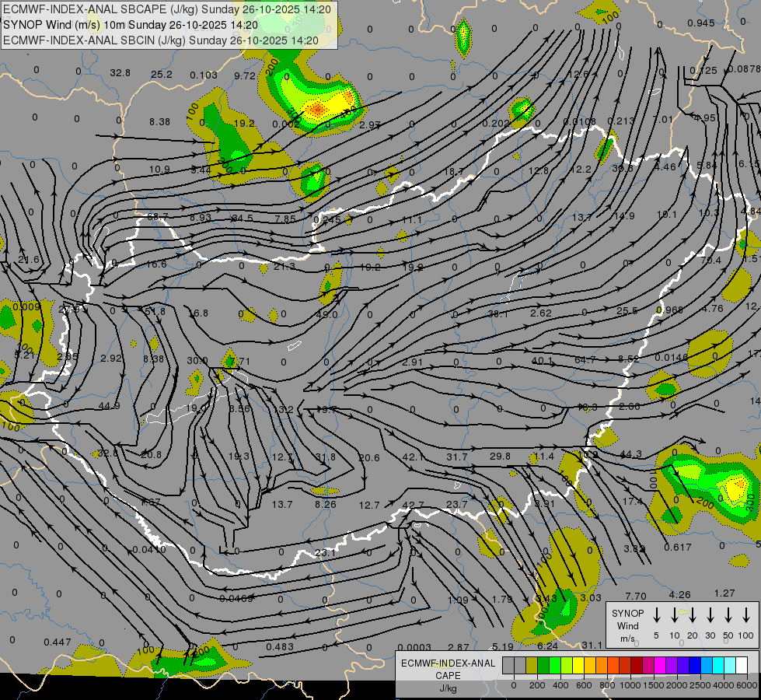Click the 'SBCAPE' title line at top
The height and width of the screenshot is (700, 761).
(167, 9)
